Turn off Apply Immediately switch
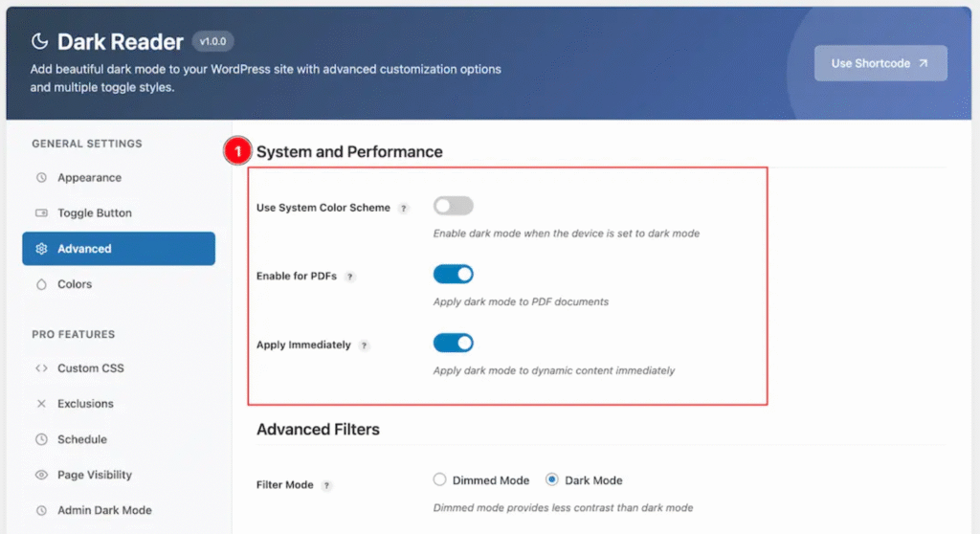This screenshot has height=534, width=980. [453, 344]
